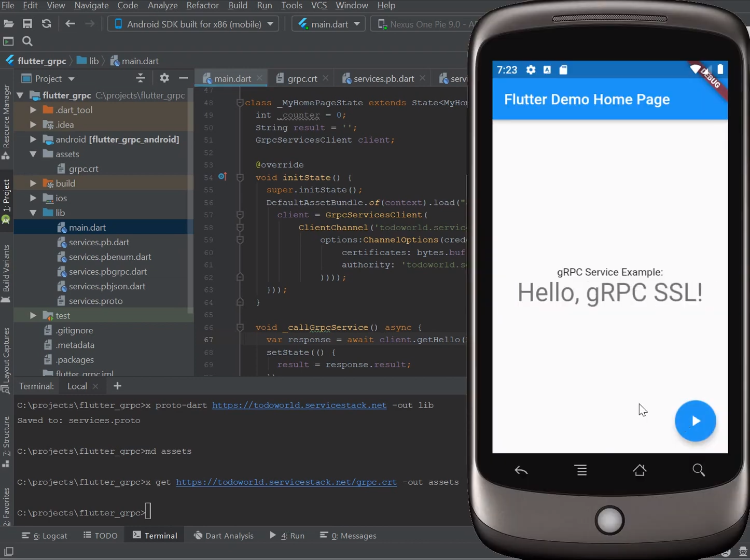
Task: Expand the android folder node
Action: [33, 139]
